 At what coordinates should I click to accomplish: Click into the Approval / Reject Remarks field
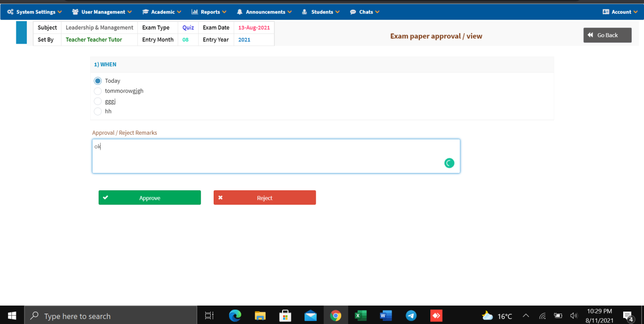click(x=268, y=156)
